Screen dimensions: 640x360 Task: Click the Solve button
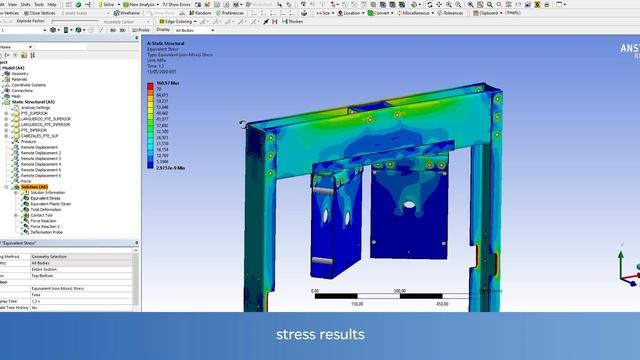coord(106,4)
